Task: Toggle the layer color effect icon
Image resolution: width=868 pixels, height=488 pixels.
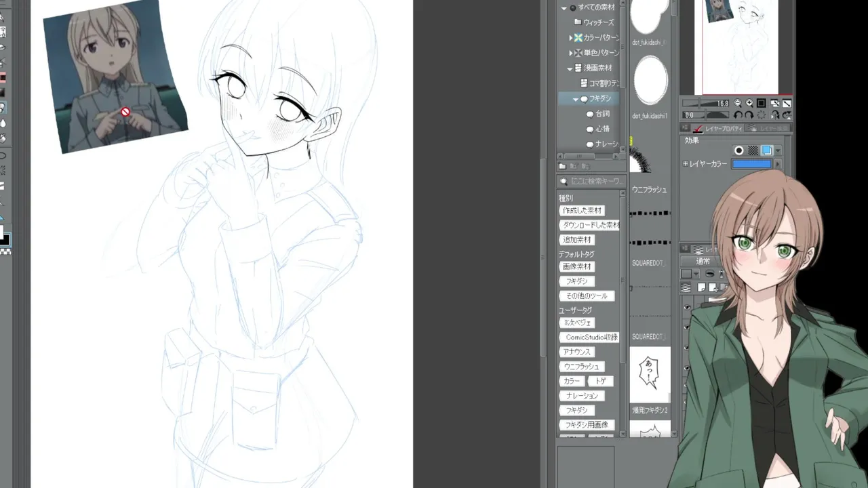Action: [x=766, y=150]
